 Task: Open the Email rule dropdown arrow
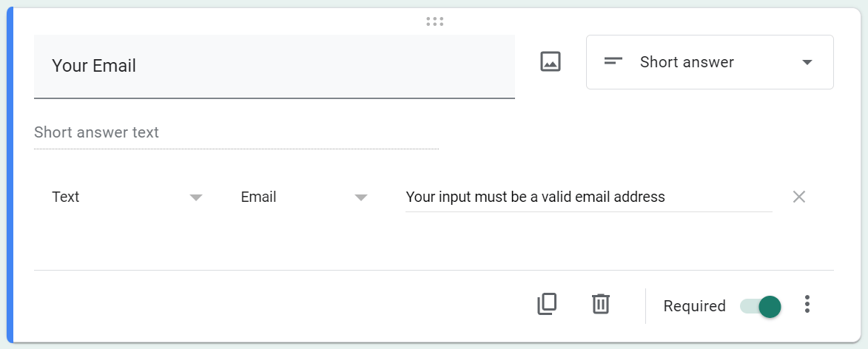pos(361,197)
